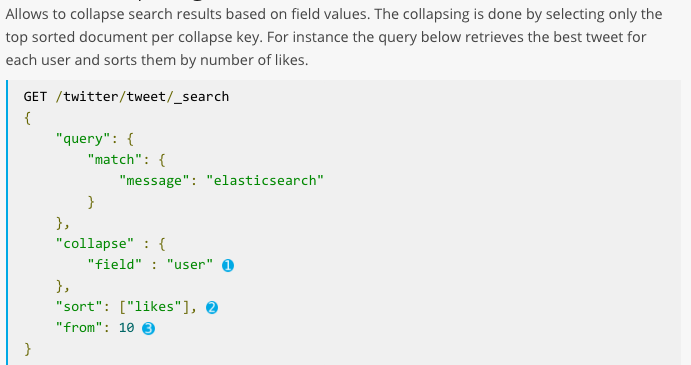Click the "twitter" index in the URL
This screenshot has height=365, width=691.
point(91,97)
